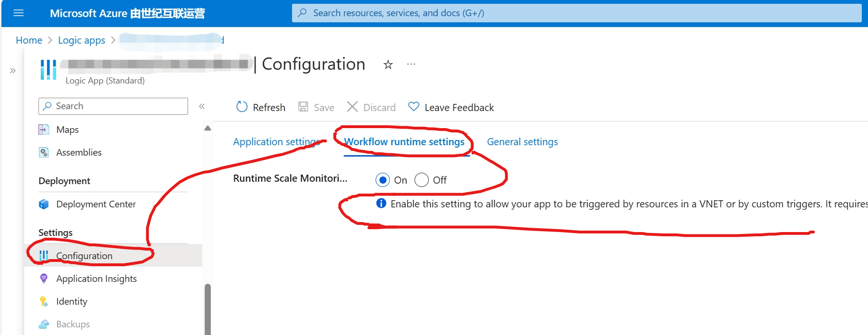Click the Home breadcrumb link
868x335 pixels.
(x=29, y=40)
